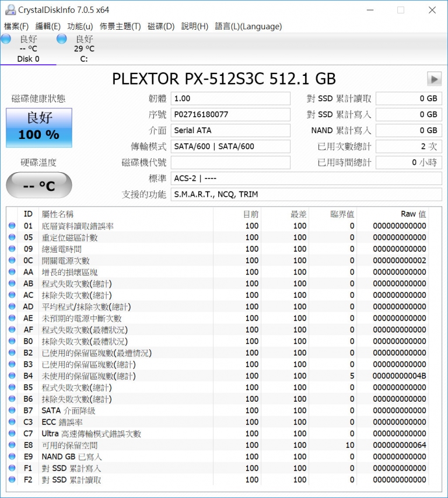This screenshot has height=498, width=448.
Task: Click the status dot for attribute AB
Action: 12,283
